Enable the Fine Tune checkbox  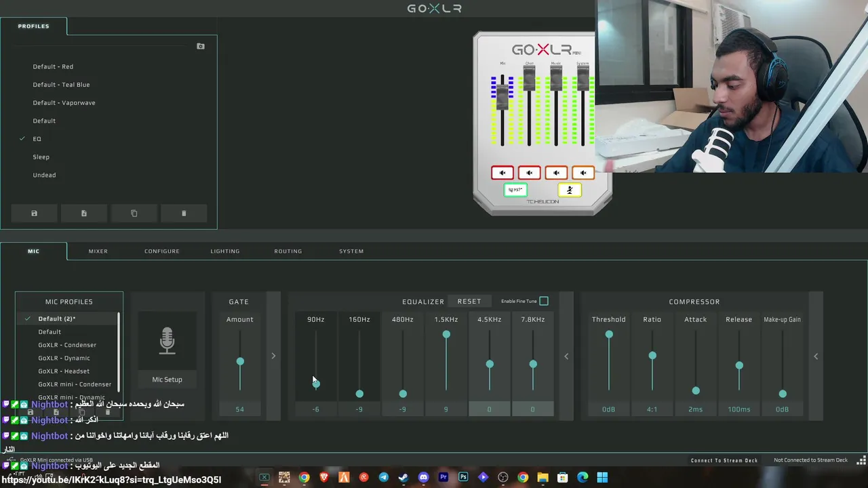click(544, 301)
